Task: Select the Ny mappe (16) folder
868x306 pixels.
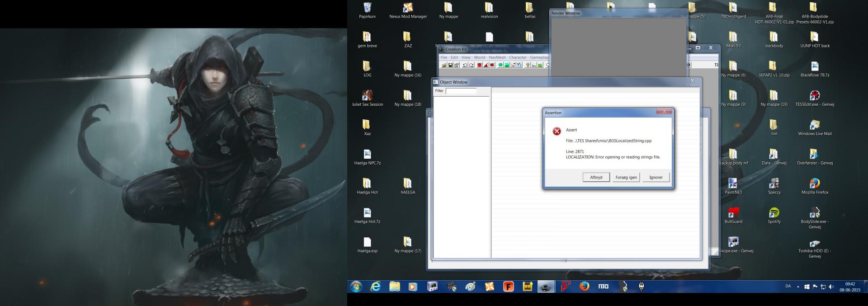Action: coord(408,69)
